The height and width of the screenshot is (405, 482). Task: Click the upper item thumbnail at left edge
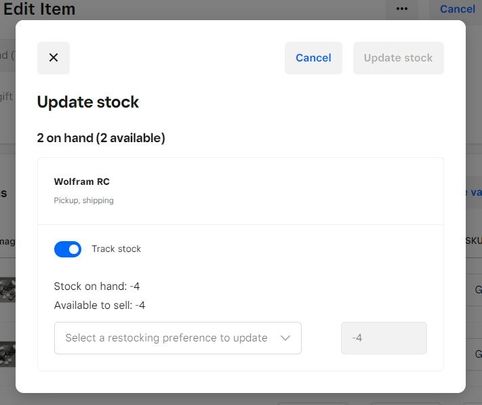(x=8, y=289)
